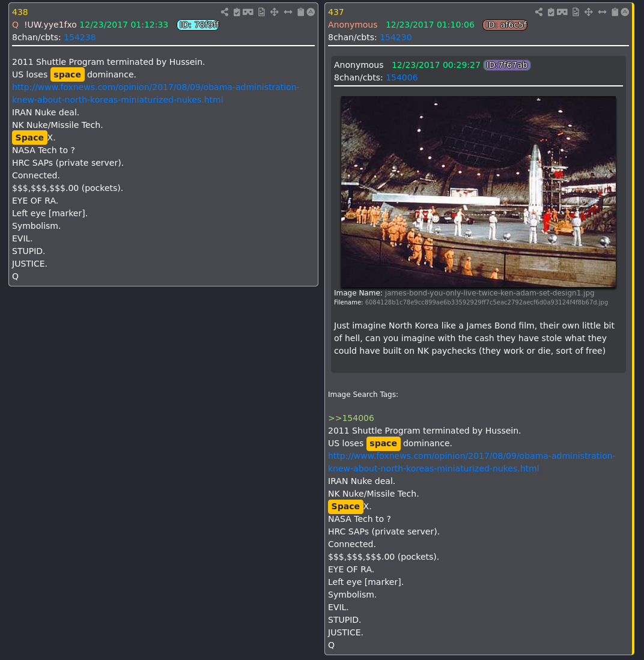Click plain clipboard icon on post 437
Image resolution: width=644 pixels, height=660 pixels.
tap(615, 12)
